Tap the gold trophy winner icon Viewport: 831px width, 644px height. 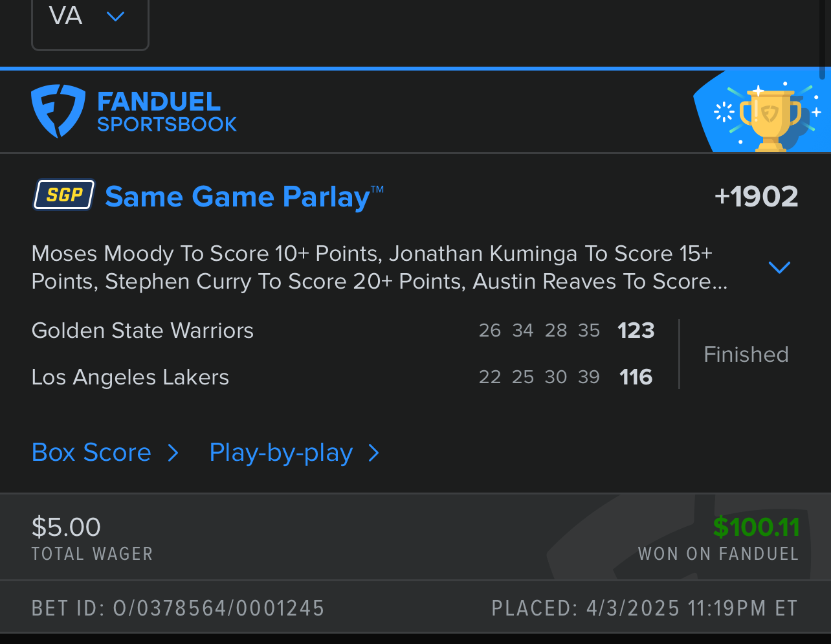click(769, 117)
